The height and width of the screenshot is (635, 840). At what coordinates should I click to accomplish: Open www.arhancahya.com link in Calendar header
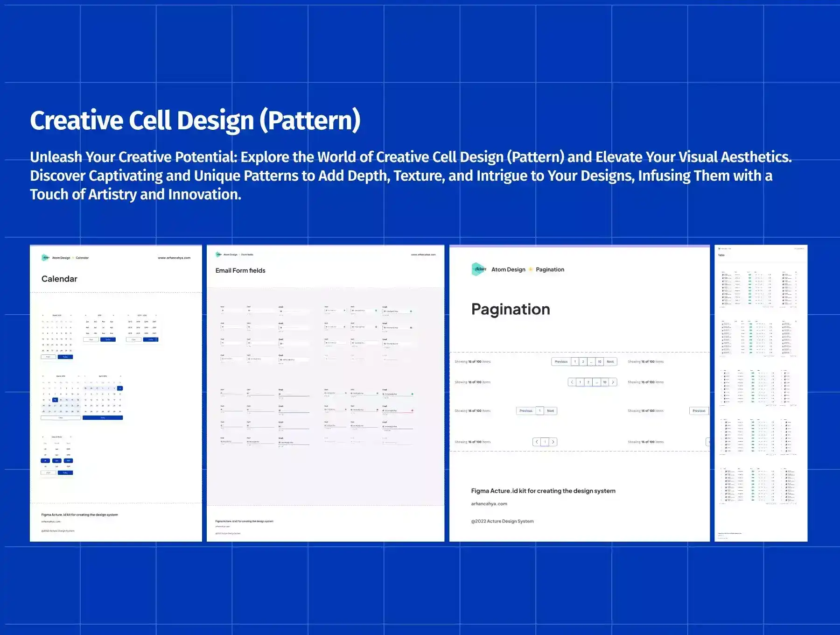coord(174,258)
